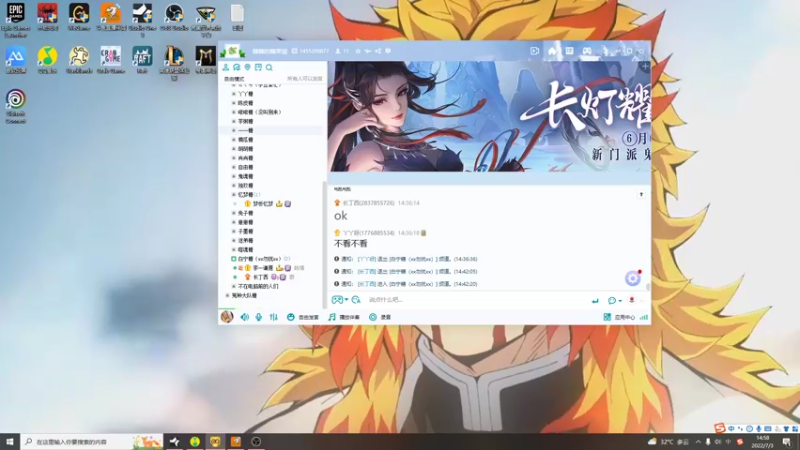Click the banner ad with the female character
The image size is (800, 450).
[x=489, y=116]
